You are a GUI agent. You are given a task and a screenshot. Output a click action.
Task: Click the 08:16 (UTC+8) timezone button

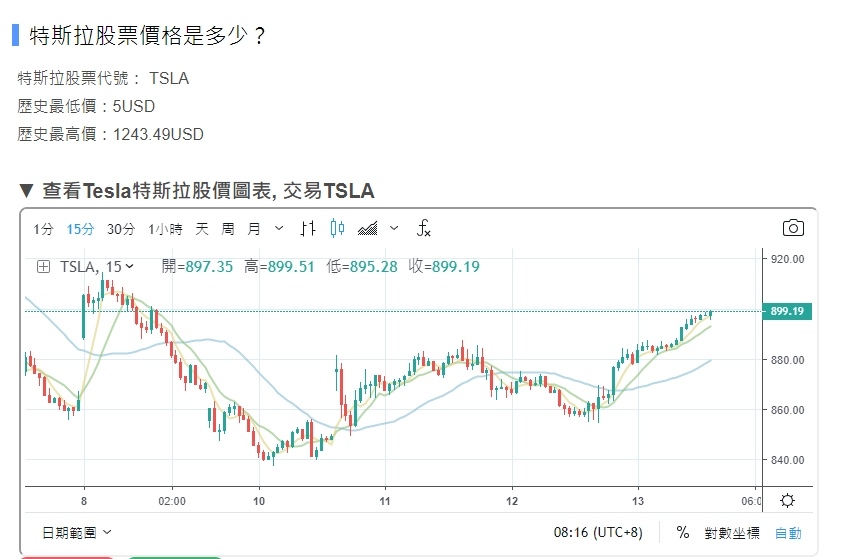tap(598, 533)
